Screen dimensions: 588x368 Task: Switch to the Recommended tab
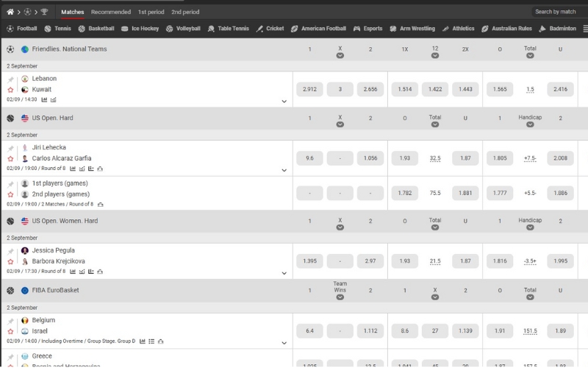[x=111, y=12]
